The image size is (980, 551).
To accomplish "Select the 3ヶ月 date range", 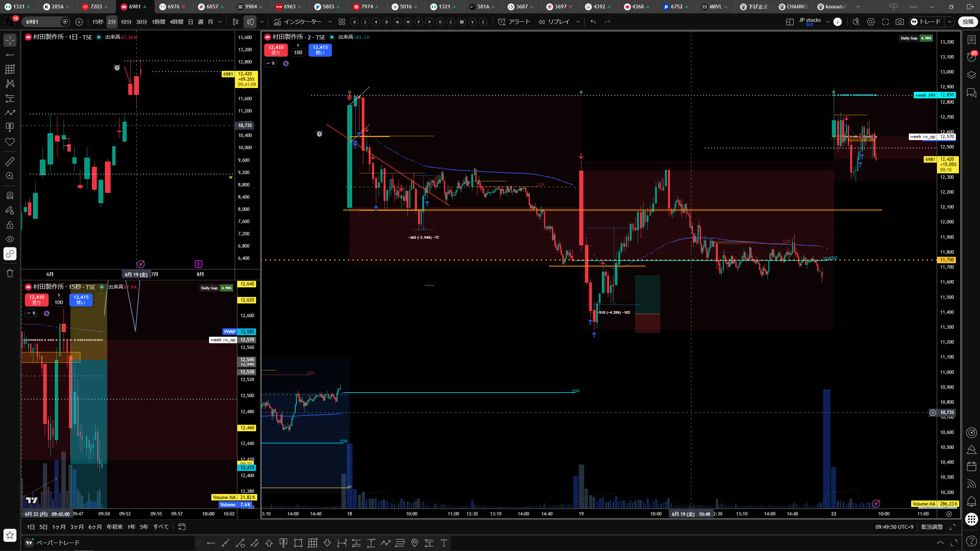I will (x=77, y=527).
